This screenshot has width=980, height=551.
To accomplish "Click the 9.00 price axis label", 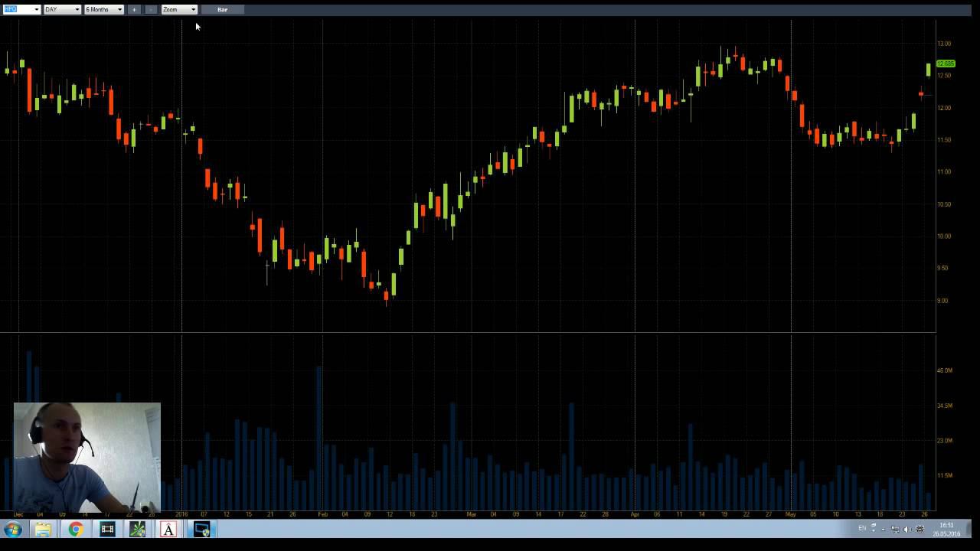I will click(x=942, y=301).
